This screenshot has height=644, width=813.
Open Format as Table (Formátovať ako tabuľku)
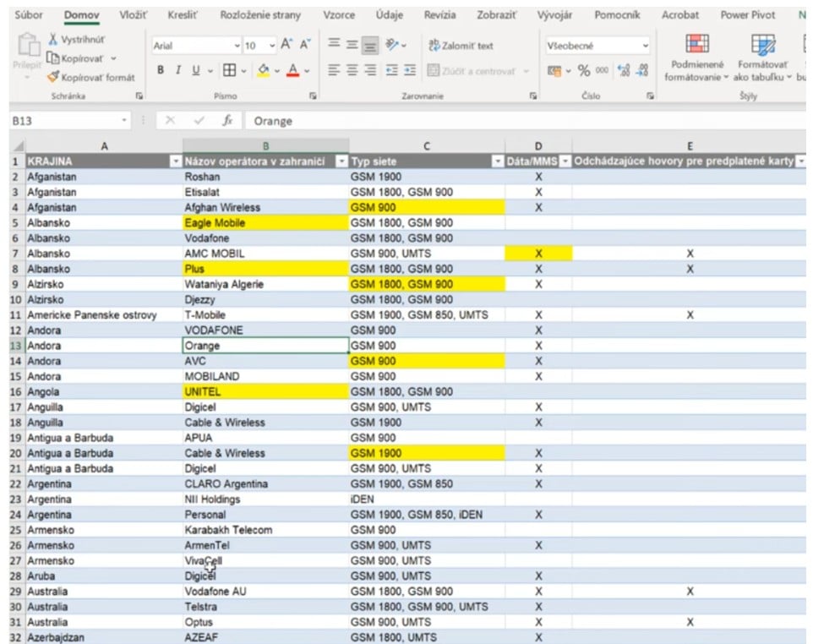pos(762,57)
